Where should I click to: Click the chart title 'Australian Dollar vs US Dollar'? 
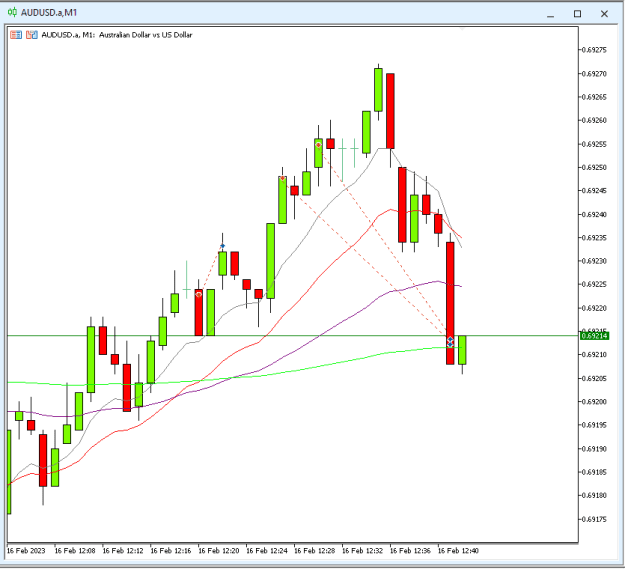pyautogui.click(x=145, y=35)
